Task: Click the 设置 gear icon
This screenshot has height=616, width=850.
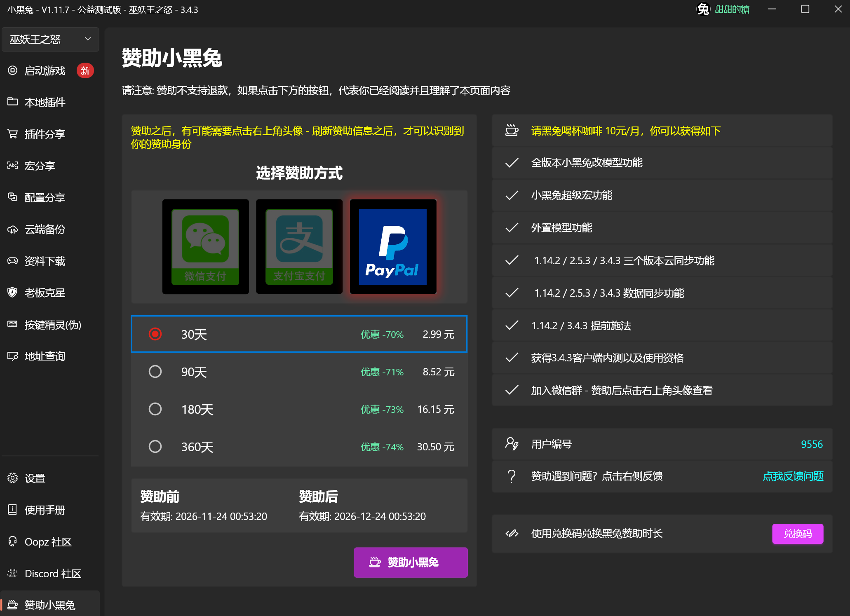Action: point(13,478)
